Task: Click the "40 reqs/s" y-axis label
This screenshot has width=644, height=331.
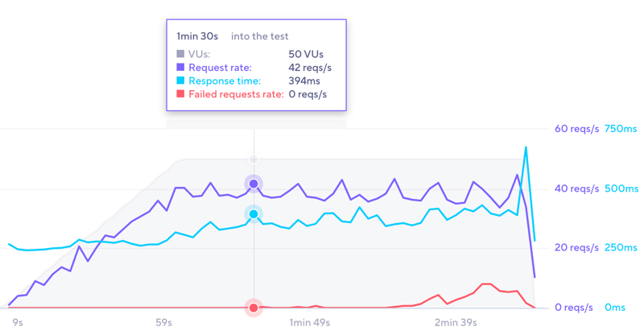Action: 575,188
